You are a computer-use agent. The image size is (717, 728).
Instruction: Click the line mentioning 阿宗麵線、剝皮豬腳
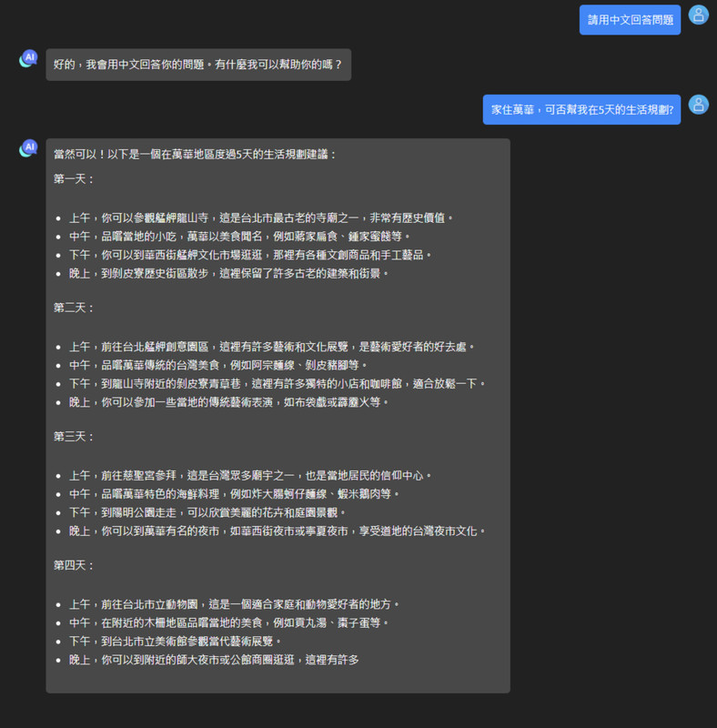coord(218,366)
